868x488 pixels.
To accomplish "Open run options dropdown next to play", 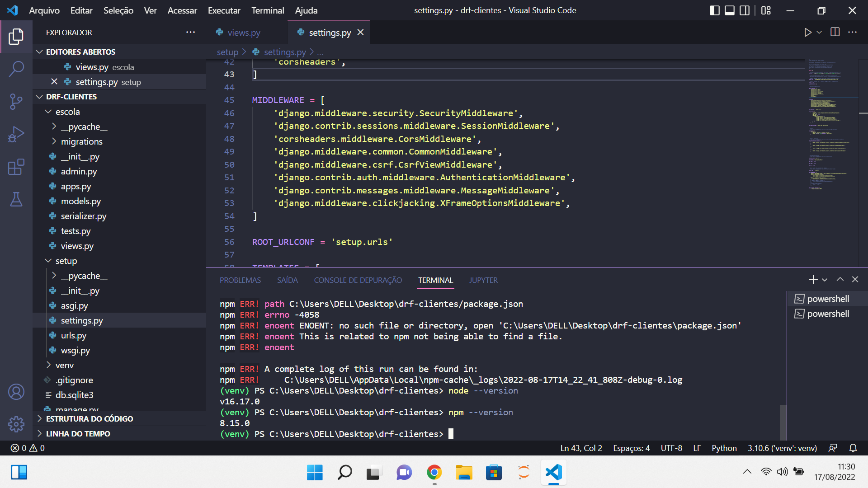I will 819,33.
